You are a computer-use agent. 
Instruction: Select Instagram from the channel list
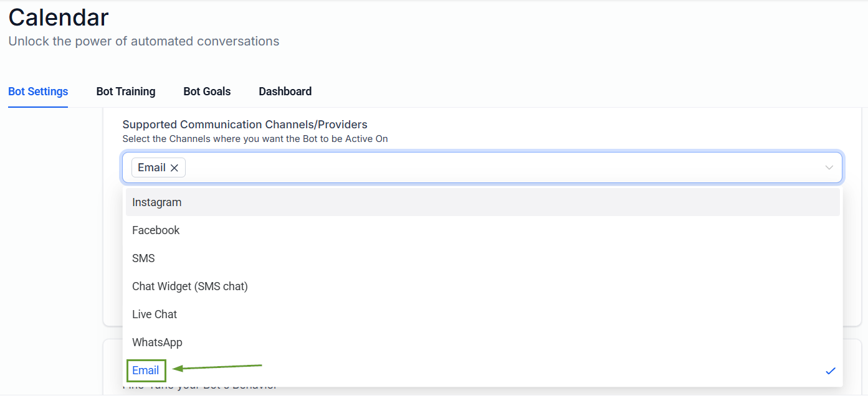157,202
